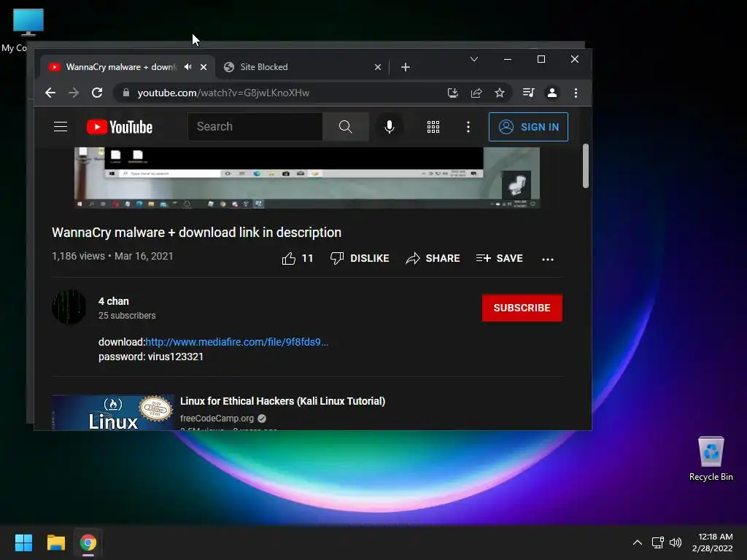Open the Windows Start menu
Viewport: 747px width, 560px height.
pos(23,542)
